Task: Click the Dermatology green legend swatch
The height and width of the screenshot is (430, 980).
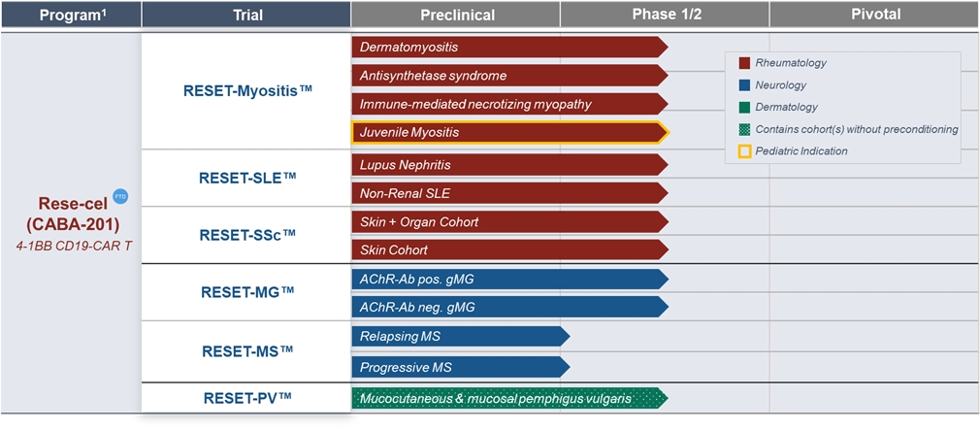Action: (x=744, y=107)
